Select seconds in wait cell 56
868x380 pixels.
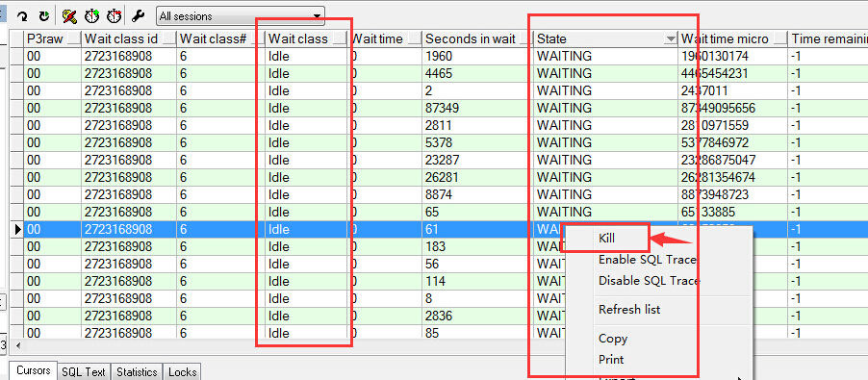[478, 264]
